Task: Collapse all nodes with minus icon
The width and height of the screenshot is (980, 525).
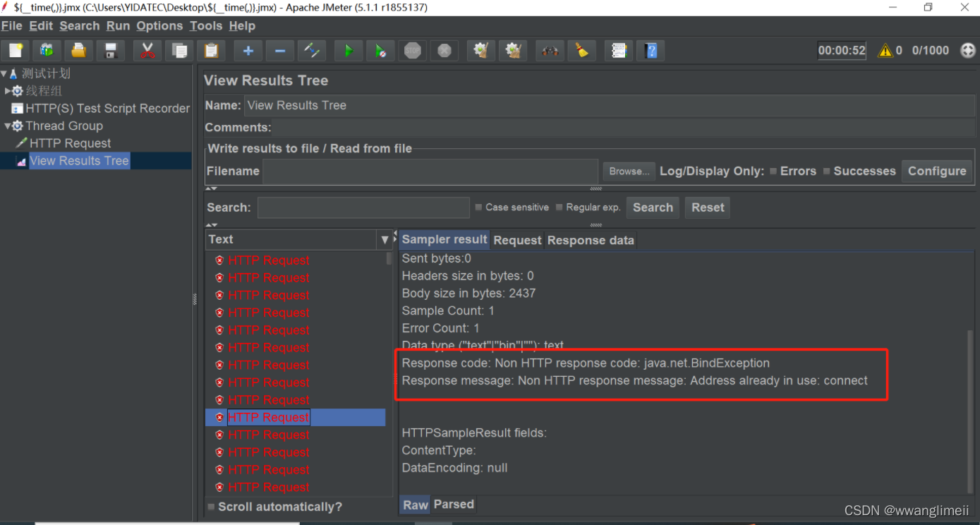Action: 280,50
